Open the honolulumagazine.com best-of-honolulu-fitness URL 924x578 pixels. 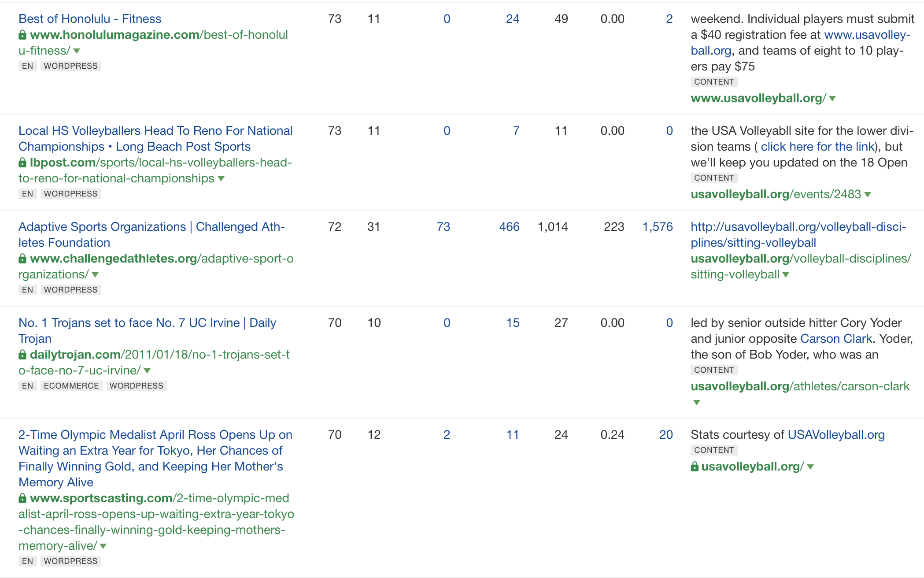click(153, 43)
